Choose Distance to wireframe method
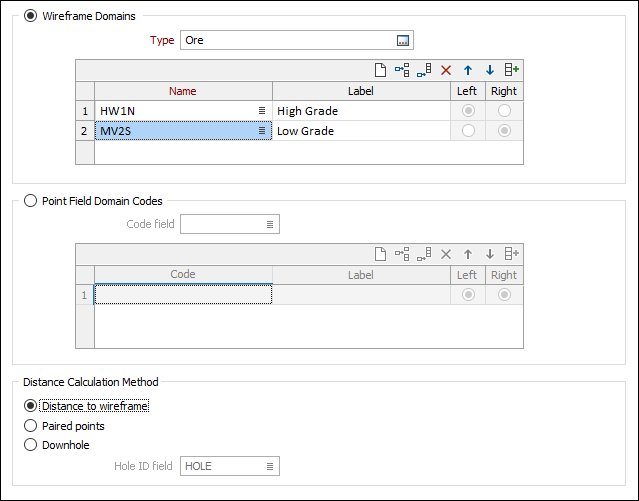 click(x=31, y=406)
